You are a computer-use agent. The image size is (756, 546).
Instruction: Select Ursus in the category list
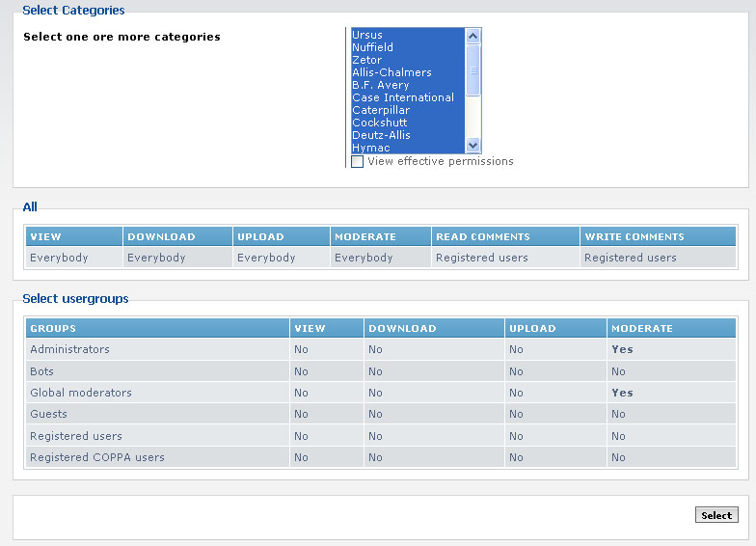coord(367,35)
